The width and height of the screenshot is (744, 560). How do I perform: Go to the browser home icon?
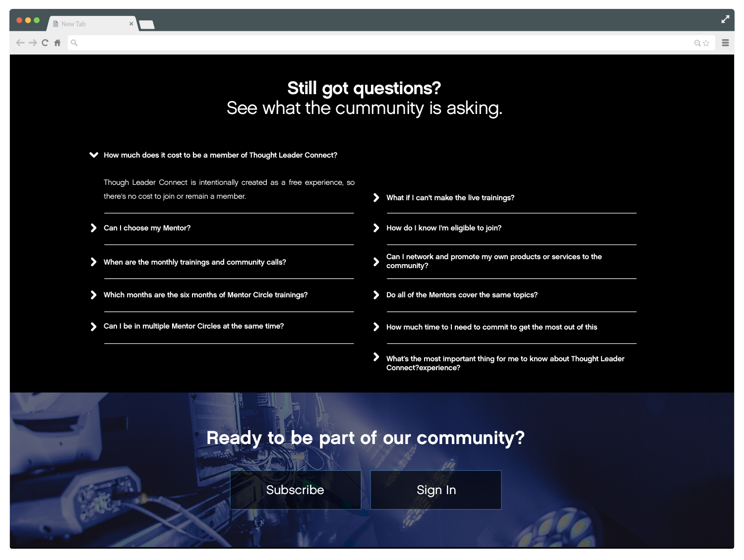tap(58, 43)
